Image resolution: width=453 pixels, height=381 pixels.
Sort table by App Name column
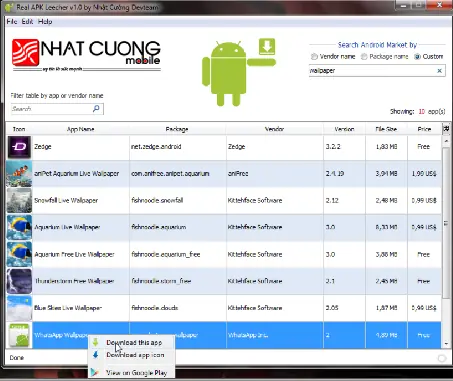pyautogui.click(x=80, y=129)
